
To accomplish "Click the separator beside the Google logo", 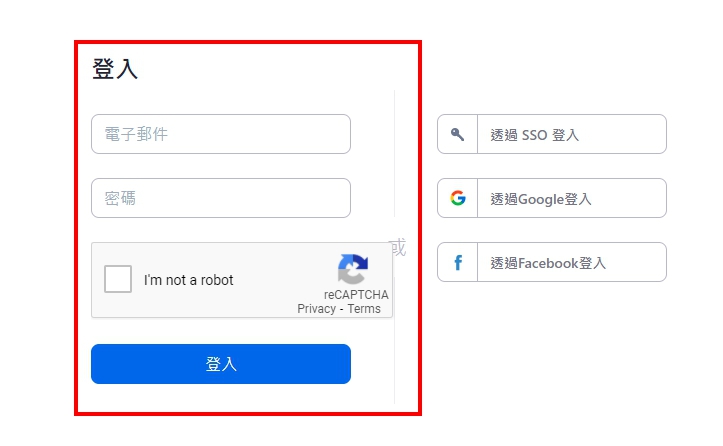I will click(477, 198).
